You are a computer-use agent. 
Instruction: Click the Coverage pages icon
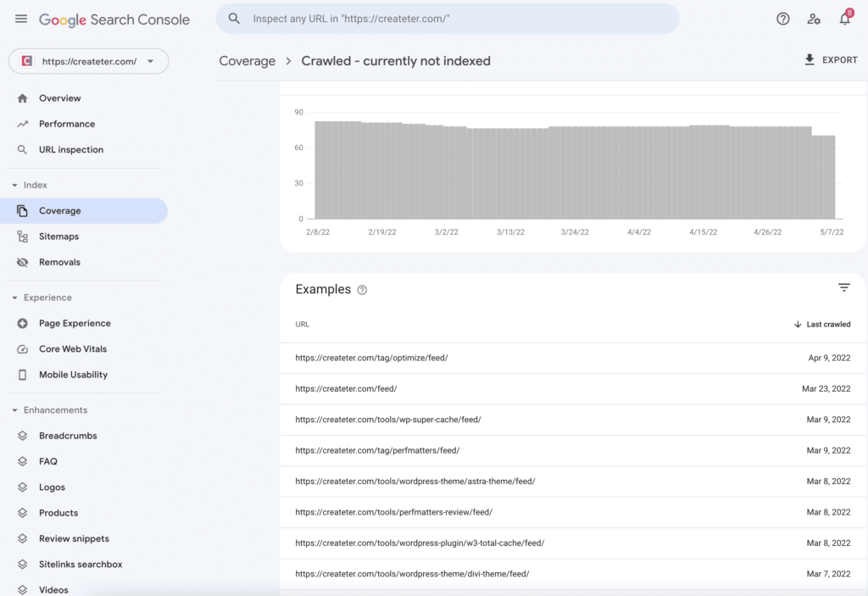(x=22, y=210)
